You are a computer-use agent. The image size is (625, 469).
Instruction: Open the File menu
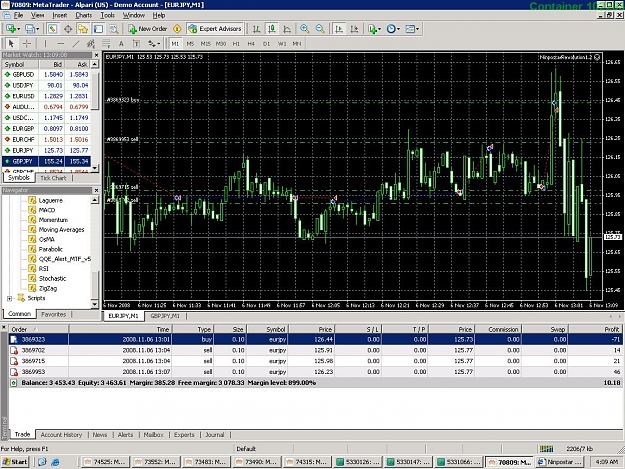tap(18, 15)
